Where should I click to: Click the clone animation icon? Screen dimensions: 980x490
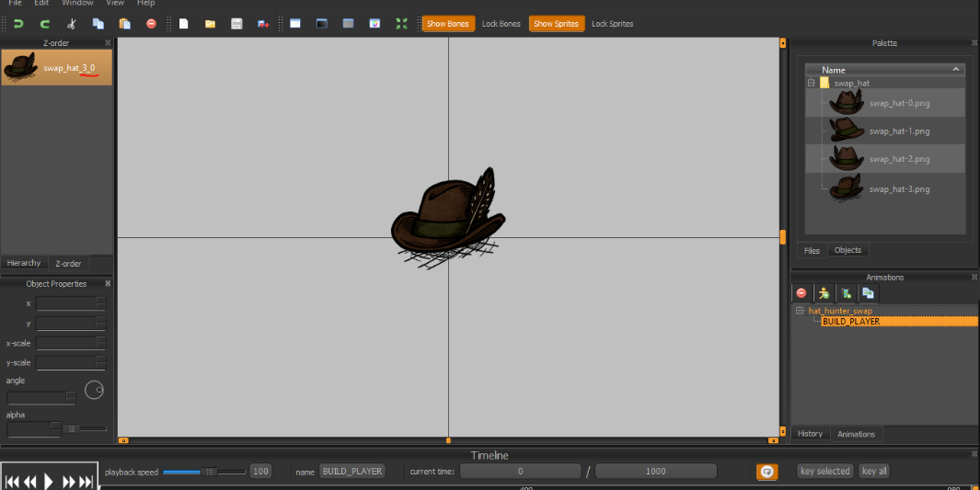pyautogui.click(x=868, y=293)
